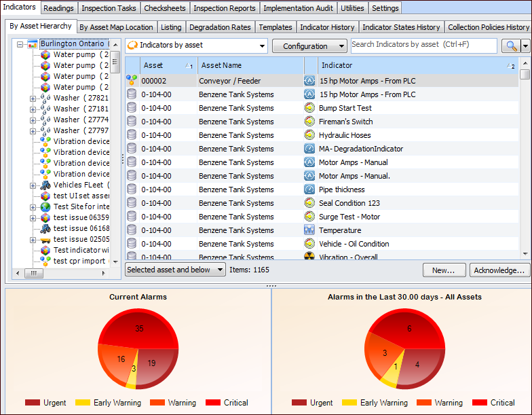Screen dimensions: 532x415
Task: Click the Pipe thickness indicator icon
Action: (x=309, y=190)
